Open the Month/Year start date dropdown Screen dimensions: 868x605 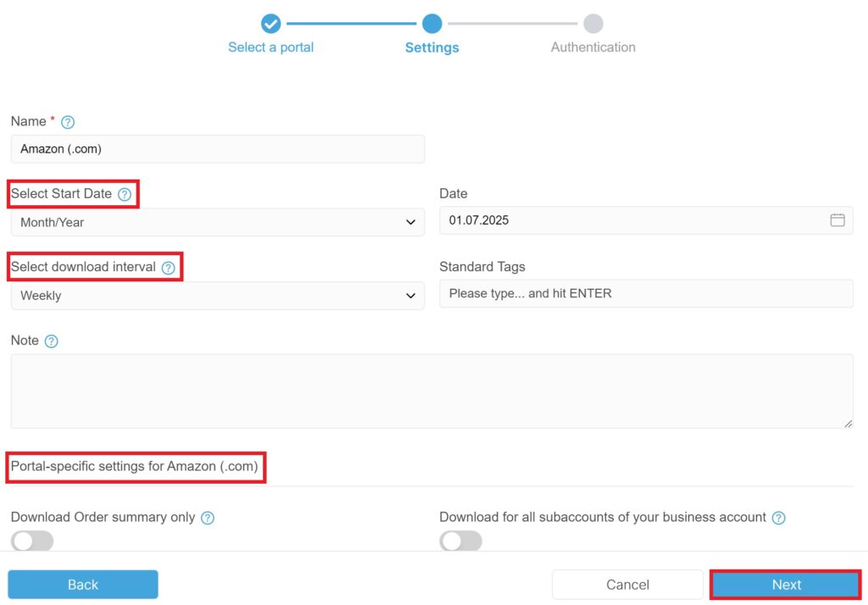point(218,222)
